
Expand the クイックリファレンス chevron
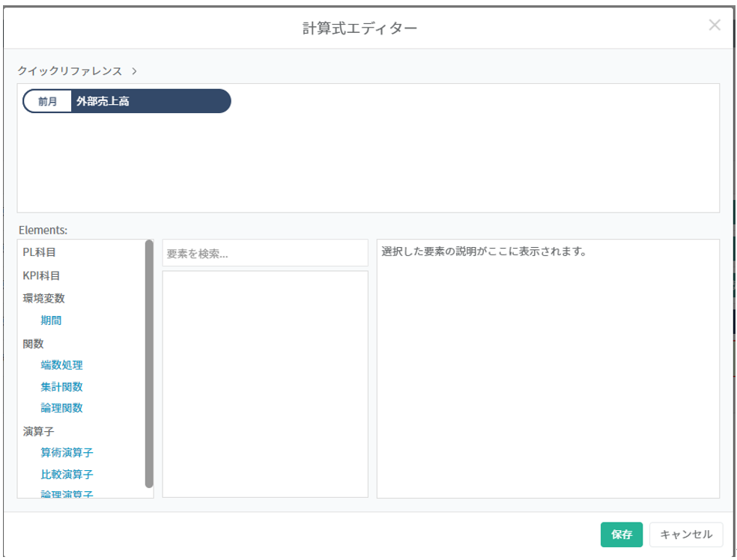coord(134,71)
